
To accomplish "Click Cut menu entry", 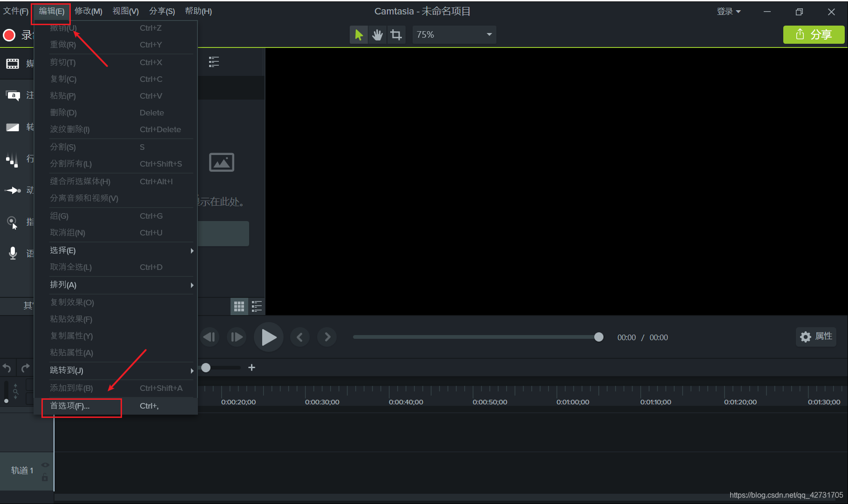I will [x=116, y=62].
